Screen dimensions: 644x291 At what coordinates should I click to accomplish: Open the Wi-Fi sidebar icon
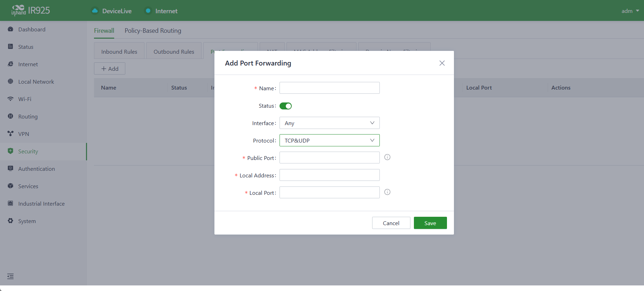coord(10,99)
